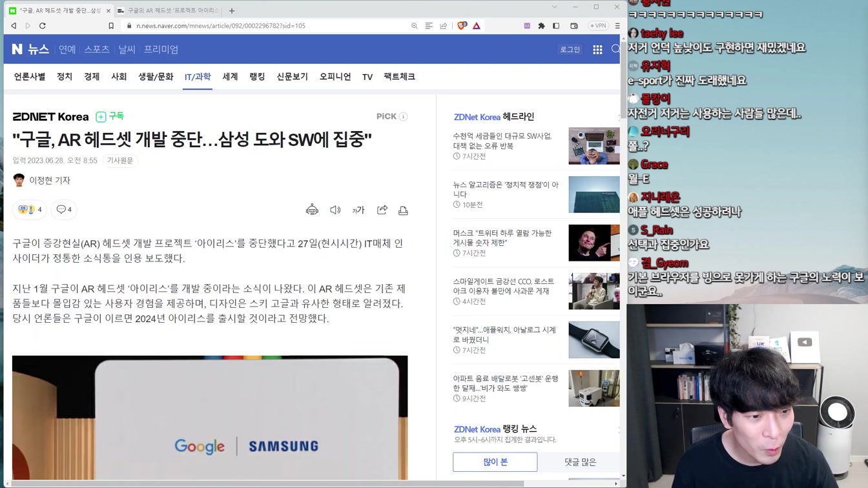The image size is (868, 488).
Task: Click the scroll-right arrow of horizontal scrollbar
Action: click(x=616, y=483)
